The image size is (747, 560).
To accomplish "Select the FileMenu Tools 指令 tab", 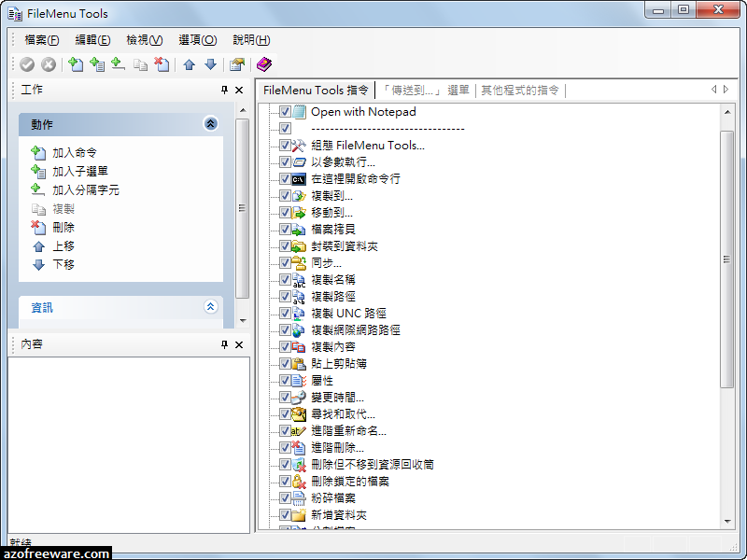I will pyautogui.click(x=316, y=90).
